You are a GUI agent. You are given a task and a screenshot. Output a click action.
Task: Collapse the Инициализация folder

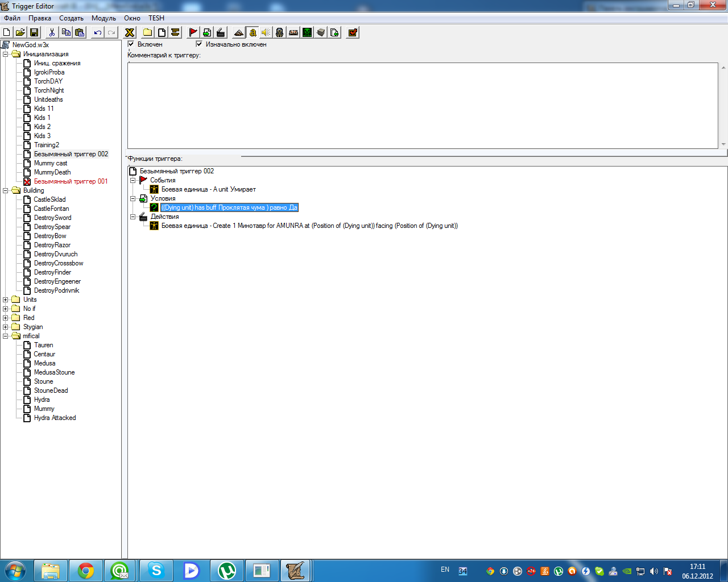[6, 54]
